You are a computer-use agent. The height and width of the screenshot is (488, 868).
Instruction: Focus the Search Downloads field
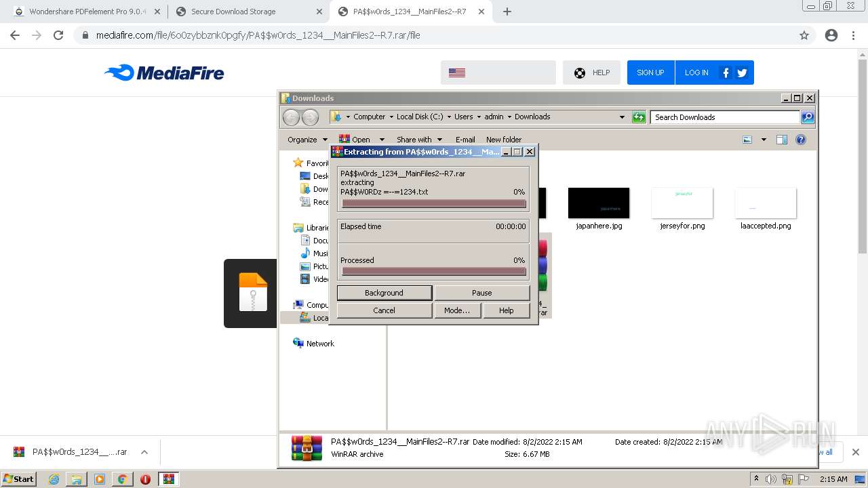725,117
